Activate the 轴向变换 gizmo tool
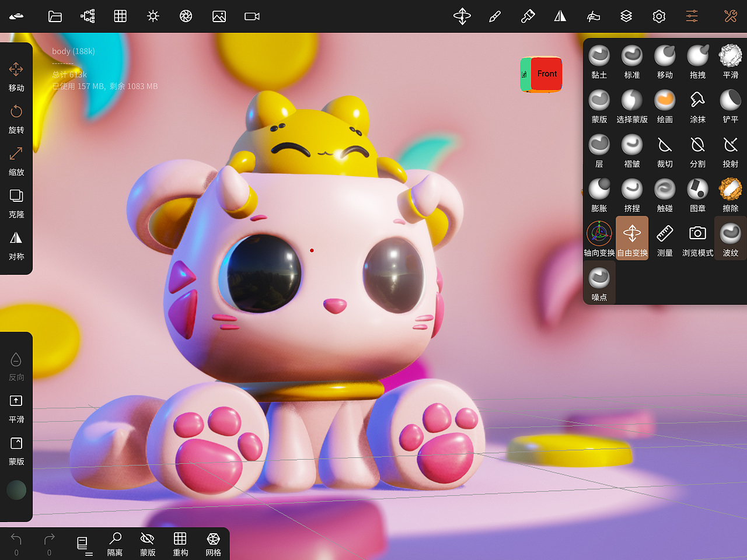 (599, 239)
